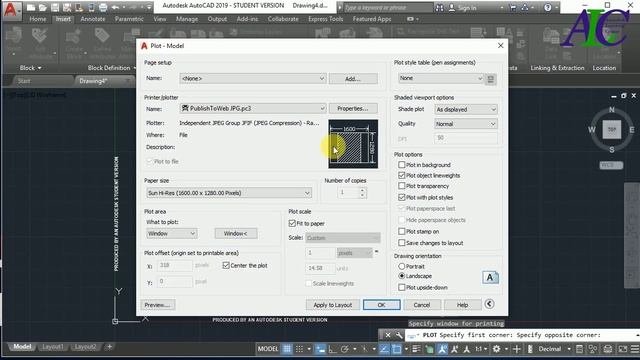Open the Home ribbon tab

click(x=38, y=19)
